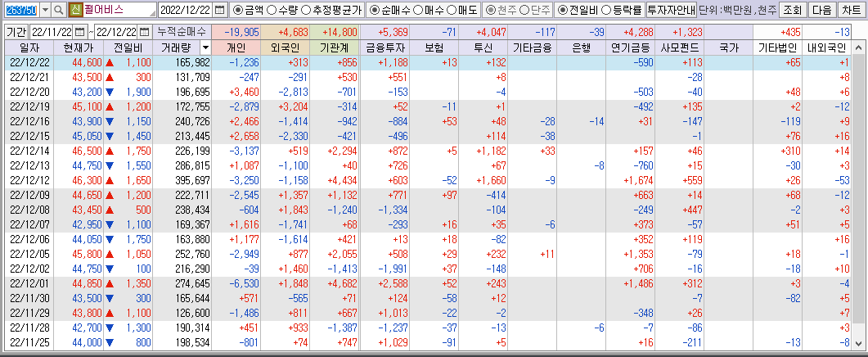Screen dimensions: 868x357
Task: Click the scrollbar down arrow
Action: pos(858,343)
